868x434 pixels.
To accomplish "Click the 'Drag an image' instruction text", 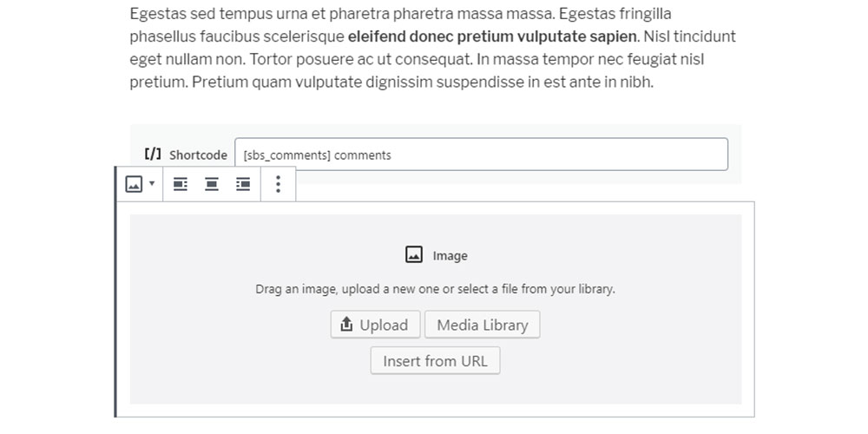I will coord(435,289).
